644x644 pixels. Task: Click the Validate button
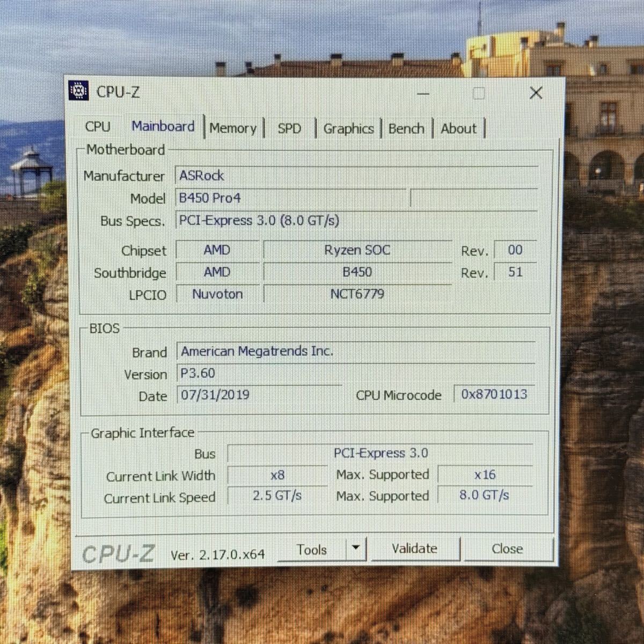pos(414,548)
